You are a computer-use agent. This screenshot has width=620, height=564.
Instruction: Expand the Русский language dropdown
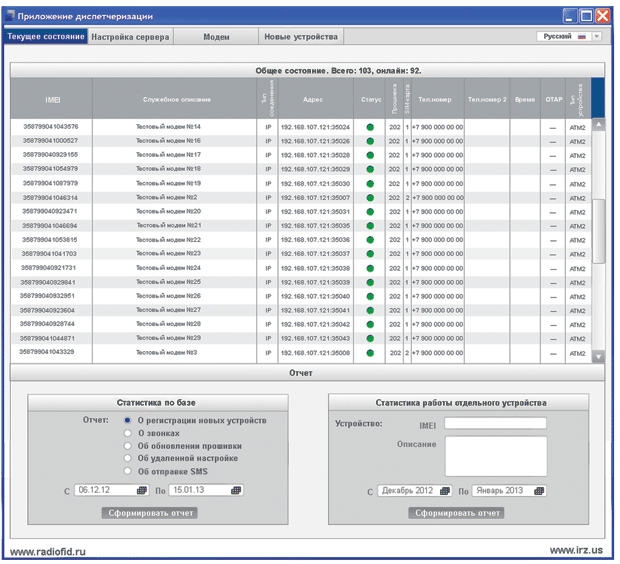point(597,36)
